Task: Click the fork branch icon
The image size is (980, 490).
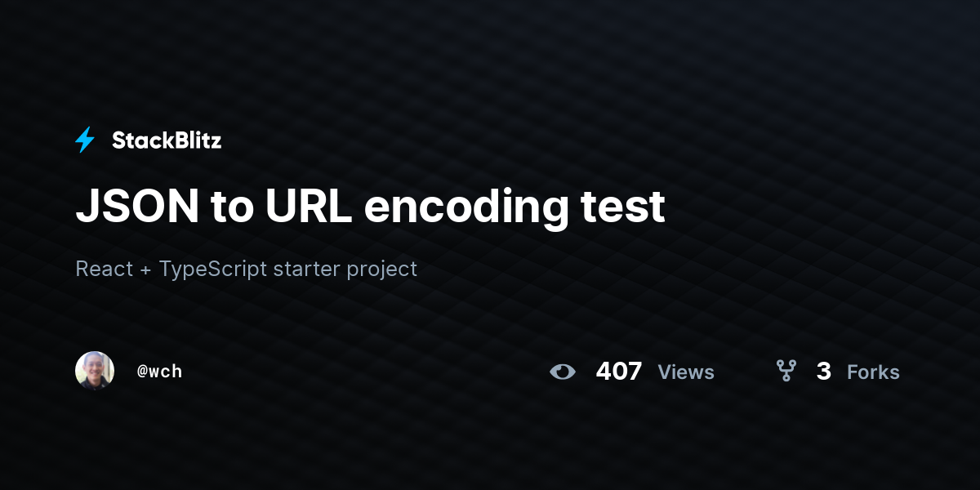Action: [786, 372]
